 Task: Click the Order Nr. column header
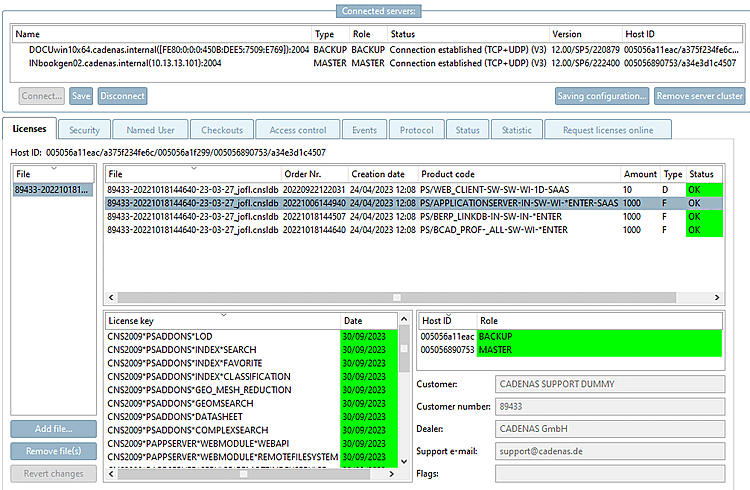314,174
